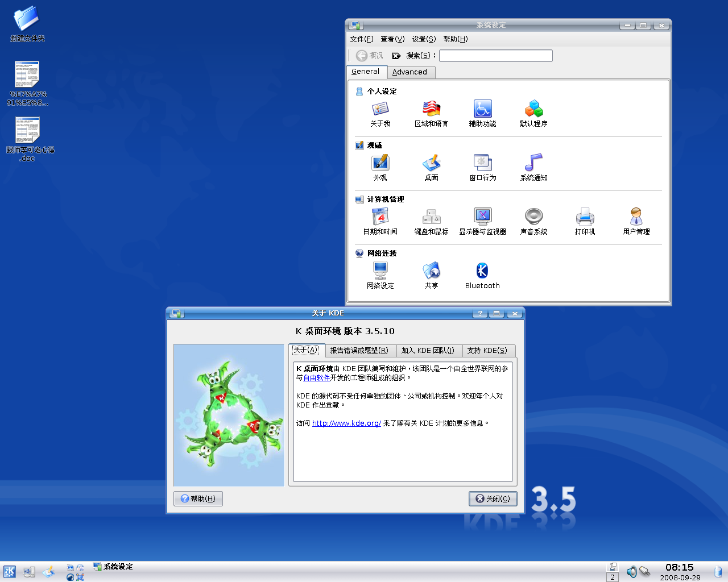Open 用户管理 user management settings
The height and width of the screenshot is (582, 728).
point(636,222)
